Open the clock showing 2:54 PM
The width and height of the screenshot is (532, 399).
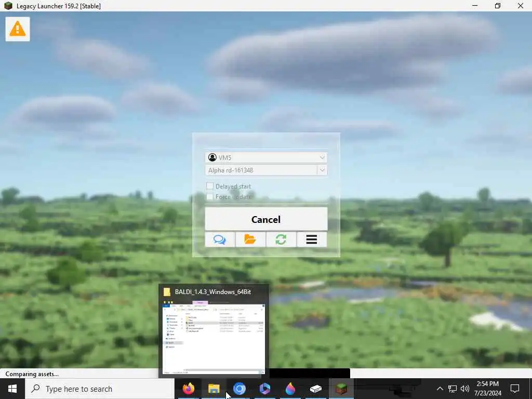(x=487, y=389)
